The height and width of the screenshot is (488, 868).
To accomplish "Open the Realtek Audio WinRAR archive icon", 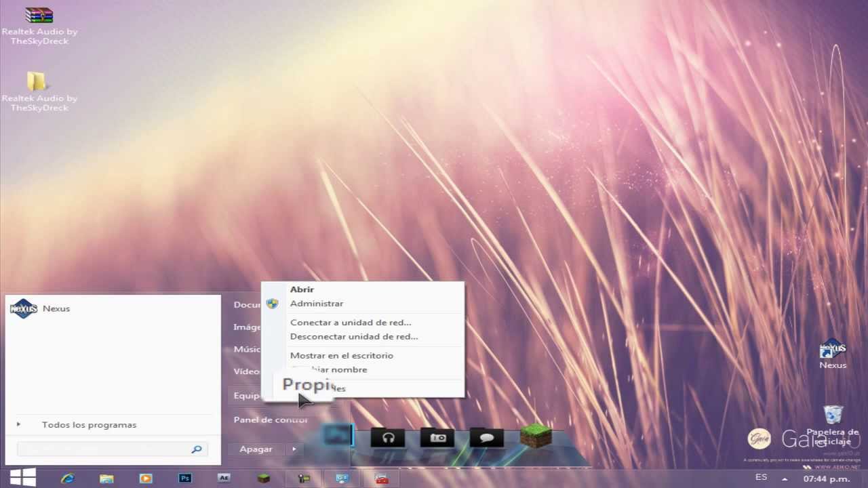I will pos(39,15).
